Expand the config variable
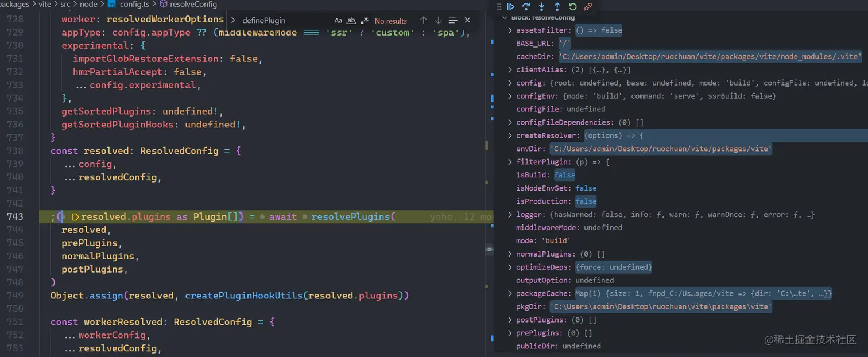This screenshot has height=357, width=868. click(510, 83)
